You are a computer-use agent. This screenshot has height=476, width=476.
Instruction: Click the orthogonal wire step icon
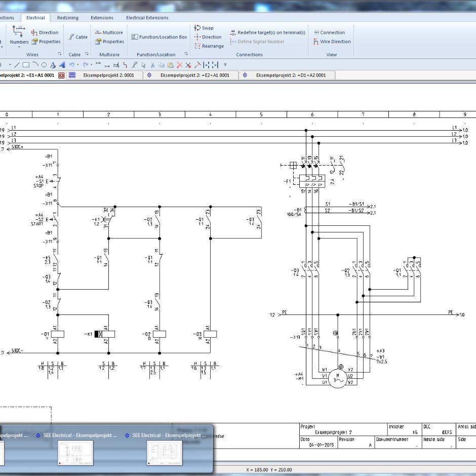tap(125, 65)
